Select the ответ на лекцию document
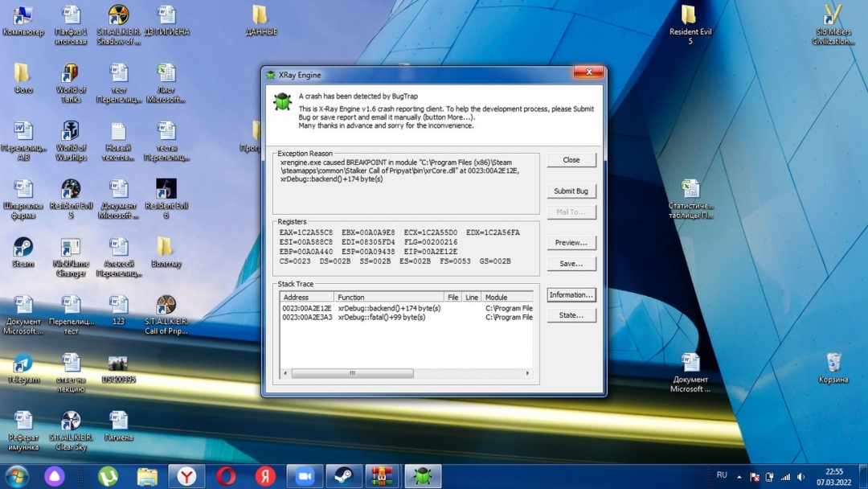This screenshot has width=868, height=489. (x=71, y=372)
